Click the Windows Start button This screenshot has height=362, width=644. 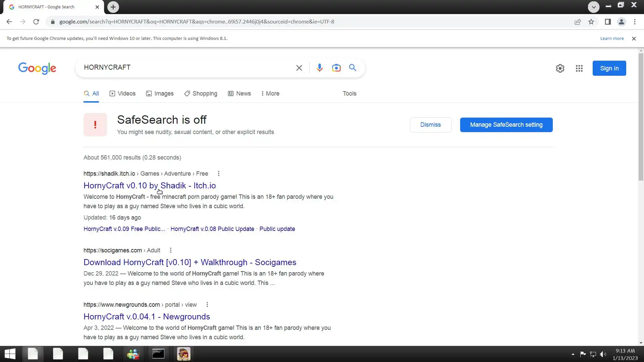tap(10, 354)
